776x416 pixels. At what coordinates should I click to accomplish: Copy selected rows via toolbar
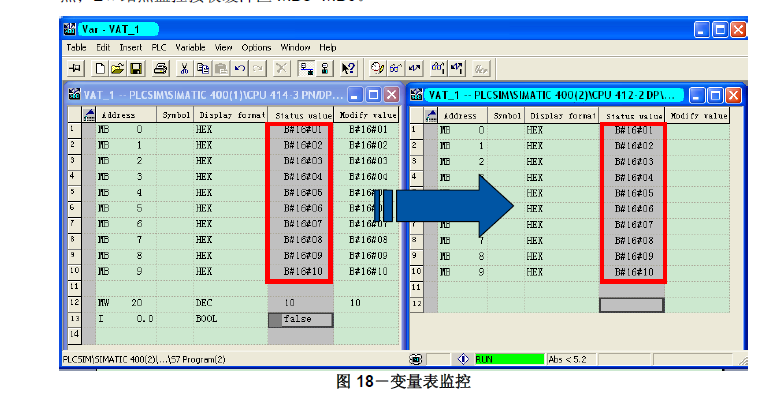point(202,68)
